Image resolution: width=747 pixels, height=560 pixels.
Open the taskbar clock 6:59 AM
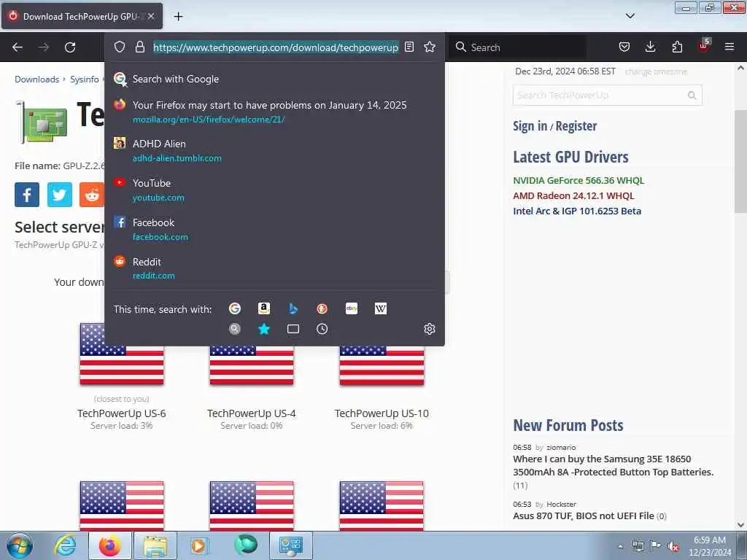(710, 546)
